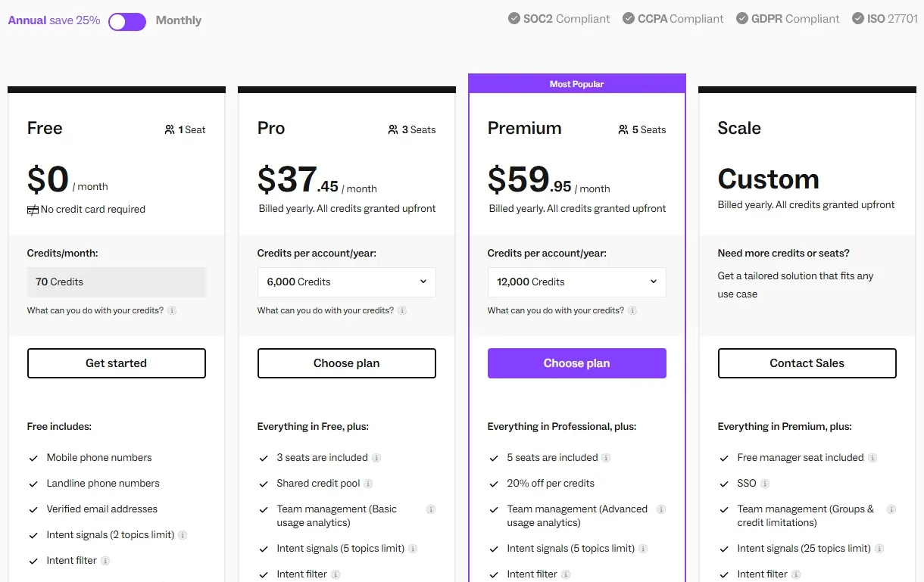This screenshot has height=582, width=924.
Task: Select the Annual save 25% label
Action: pyautogui.click(x=54, y=20)
